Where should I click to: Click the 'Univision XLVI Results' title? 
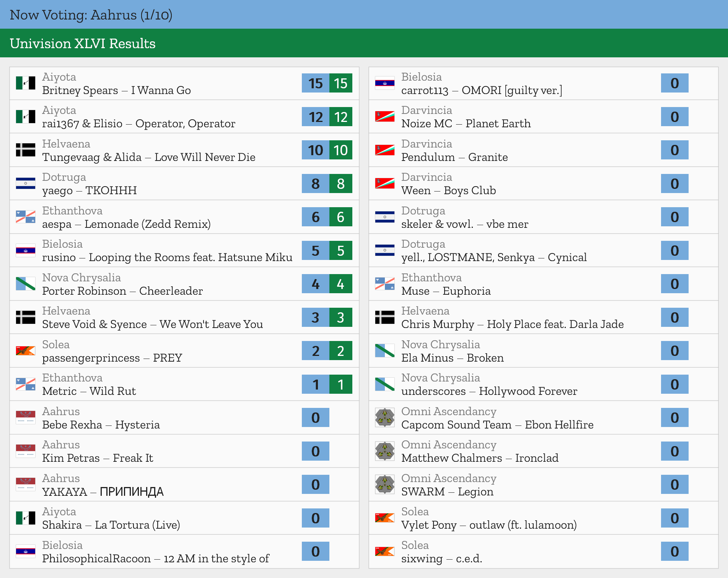coord(83,44)
